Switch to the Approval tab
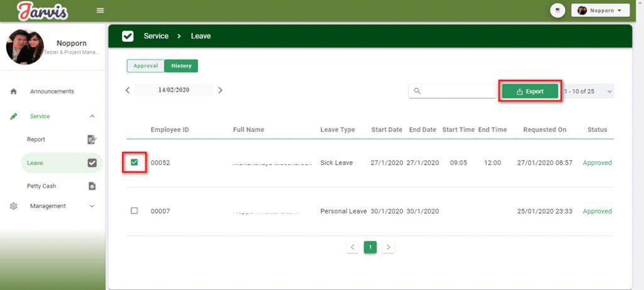Image resolution: width=644 pixels, height=290 pixels. pos(145,65)
